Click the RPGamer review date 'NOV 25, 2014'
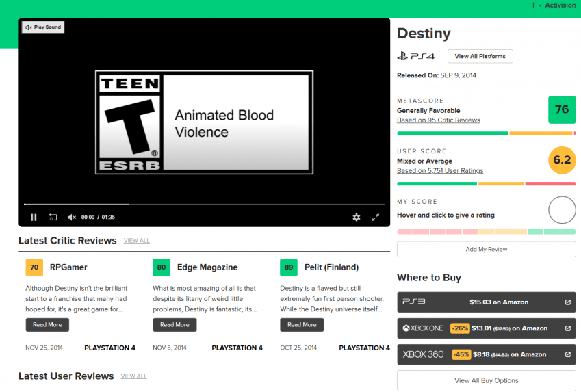 [x=44, y=348]
